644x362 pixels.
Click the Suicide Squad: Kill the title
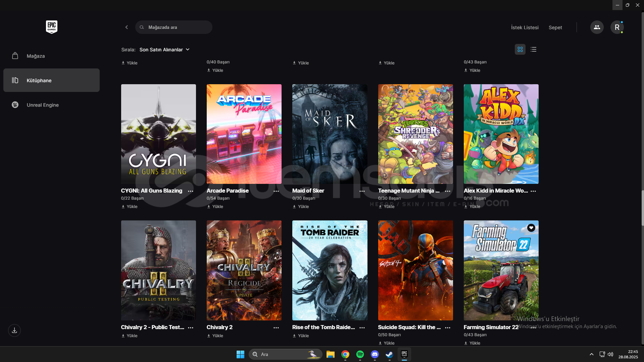[x=409, y=327]
